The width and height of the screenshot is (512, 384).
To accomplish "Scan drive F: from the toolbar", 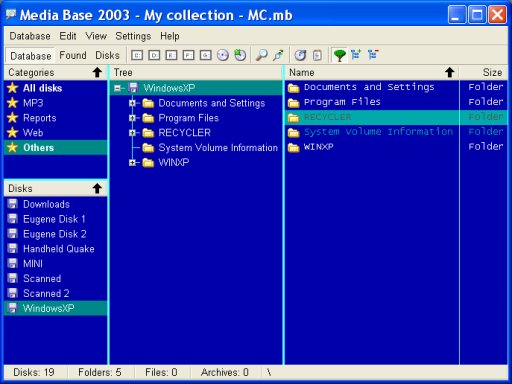I will 188,55.
